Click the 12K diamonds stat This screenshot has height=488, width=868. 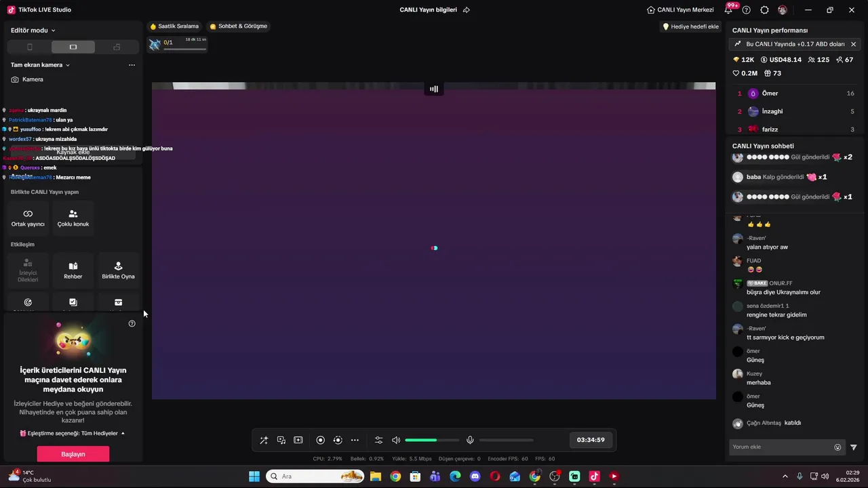click(x=743, y=60)
